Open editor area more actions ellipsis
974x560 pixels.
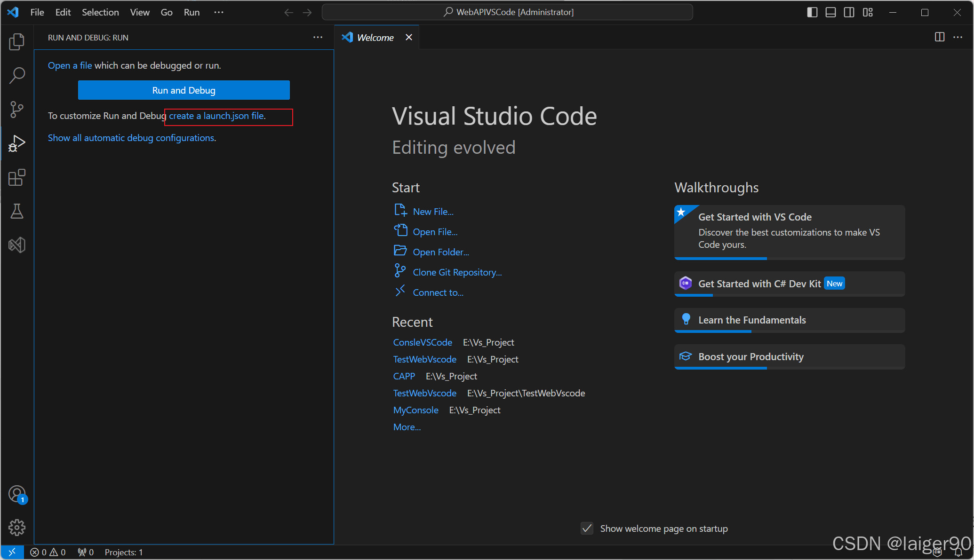958,37
